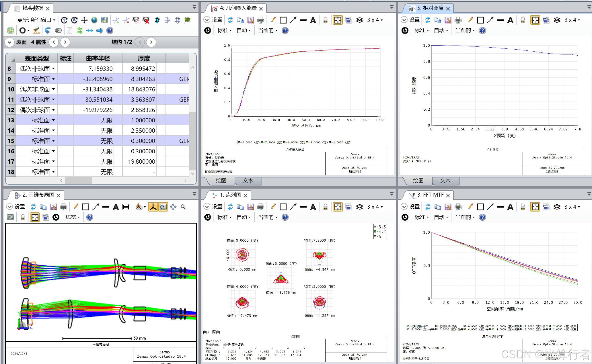
Task: Click the delete surface icon with red X
Action: [146, 20]
